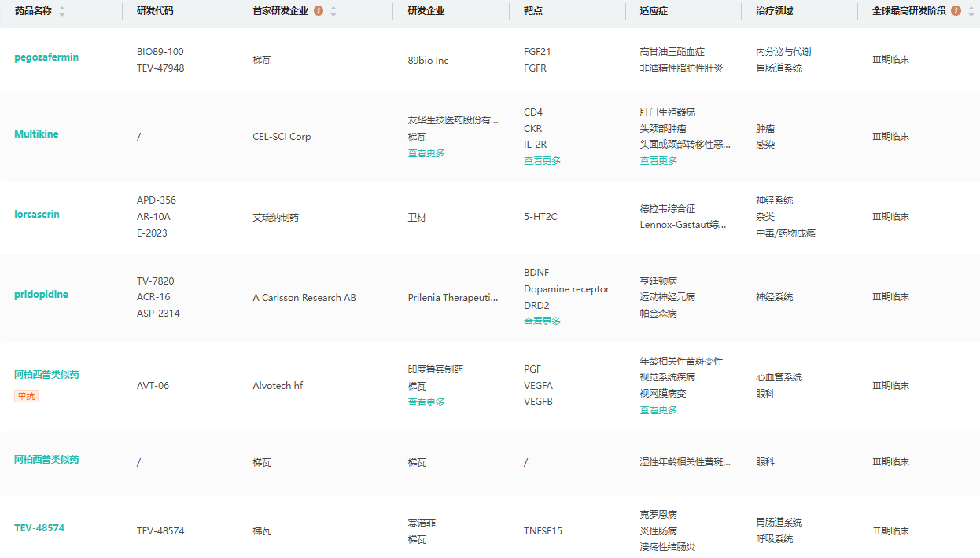Screen dimensions: 980x558
Task: Click the 研发企业 column header
Action: pyautogui.click(x=426, y=11)
